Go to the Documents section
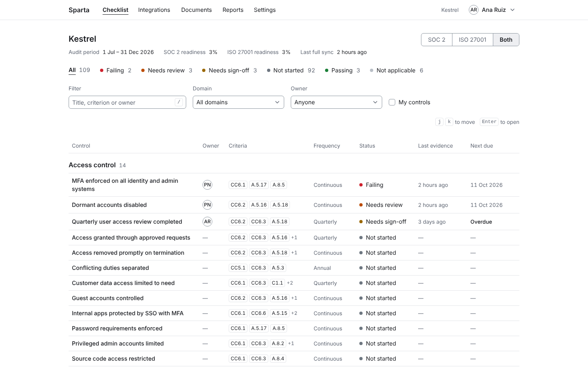This screenshot has height=368, width=588. click(x=196, y=10)
